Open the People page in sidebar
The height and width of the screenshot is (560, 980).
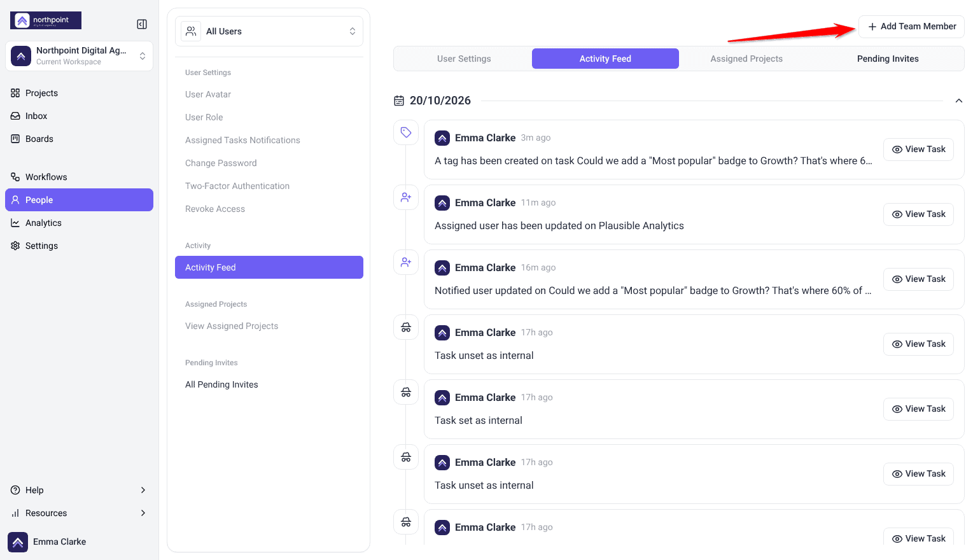pos(79,200)
